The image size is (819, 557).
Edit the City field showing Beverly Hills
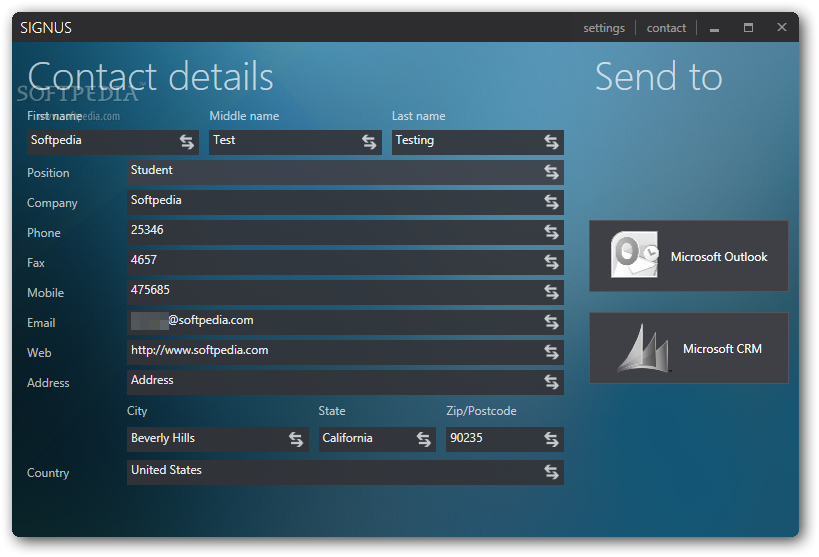coord(218,439)
